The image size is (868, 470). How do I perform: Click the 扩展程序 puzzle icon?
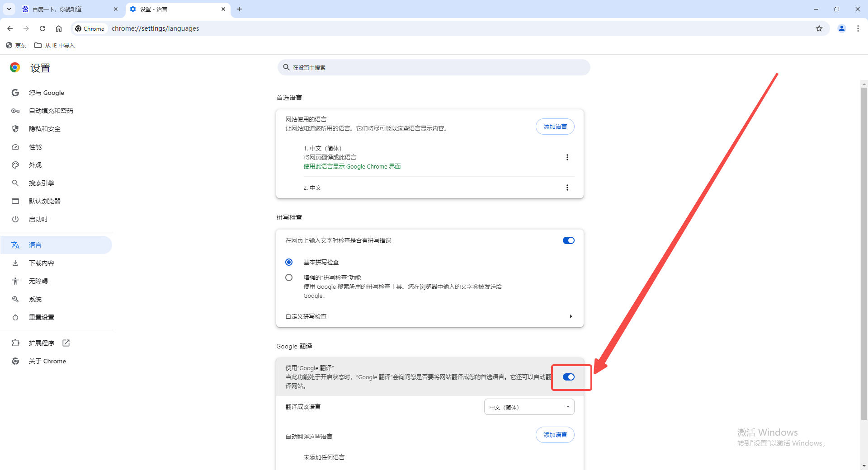coord(15,343)
